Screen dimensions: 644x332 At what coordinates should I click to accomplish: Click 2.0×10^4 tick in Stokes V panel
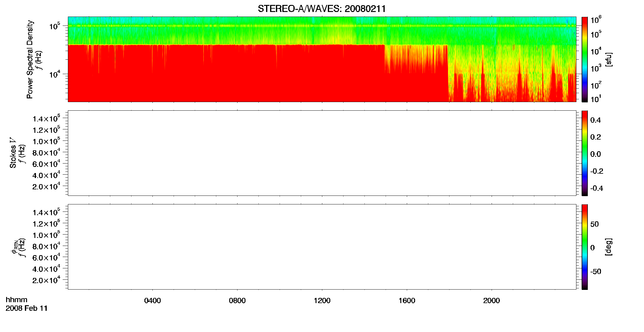[x=46, y=186]
